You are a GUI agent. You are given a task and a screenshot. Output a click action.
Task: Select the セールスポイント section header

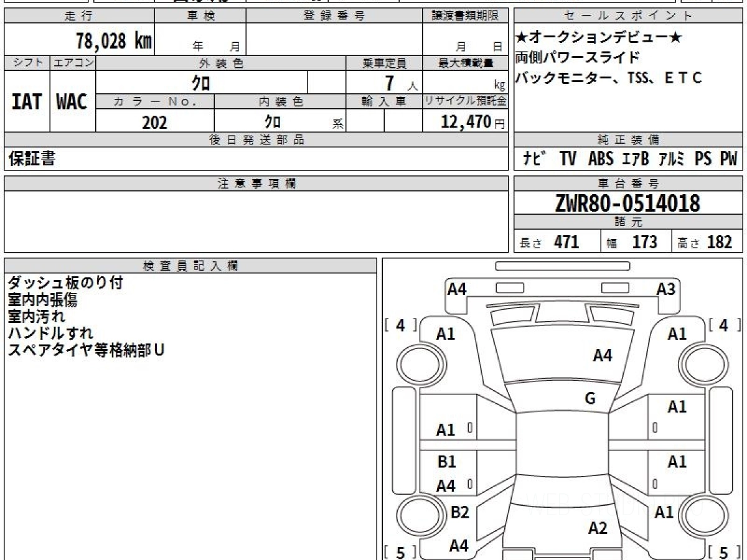[628, 16]
